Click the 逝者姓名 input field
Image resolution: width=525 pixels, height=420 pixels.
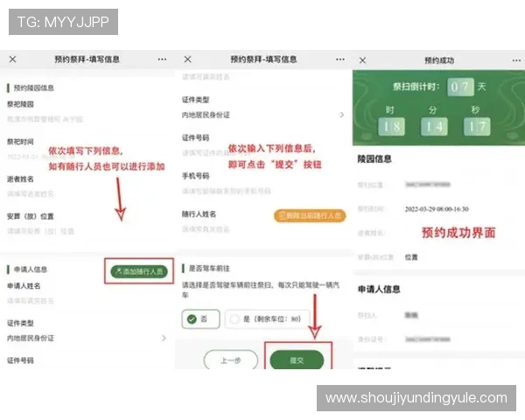pyautogui.click(x=31, y=194)
